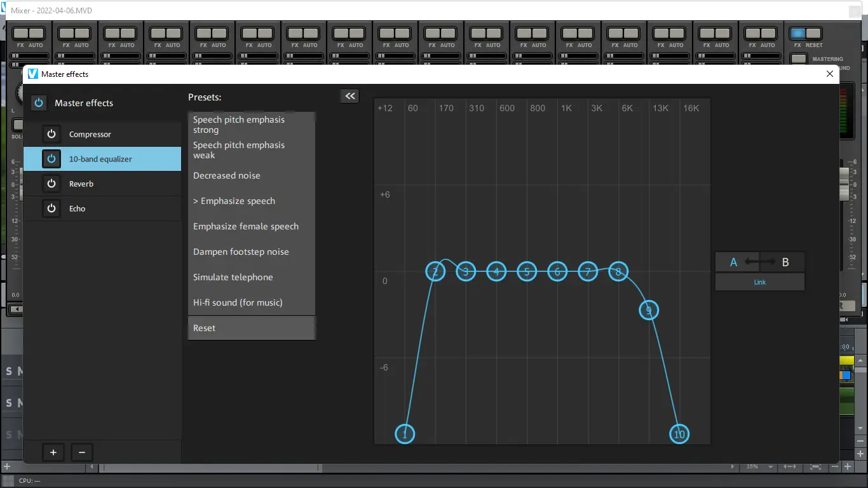Click the 16K frequency label on equalizer

point(691,108)
